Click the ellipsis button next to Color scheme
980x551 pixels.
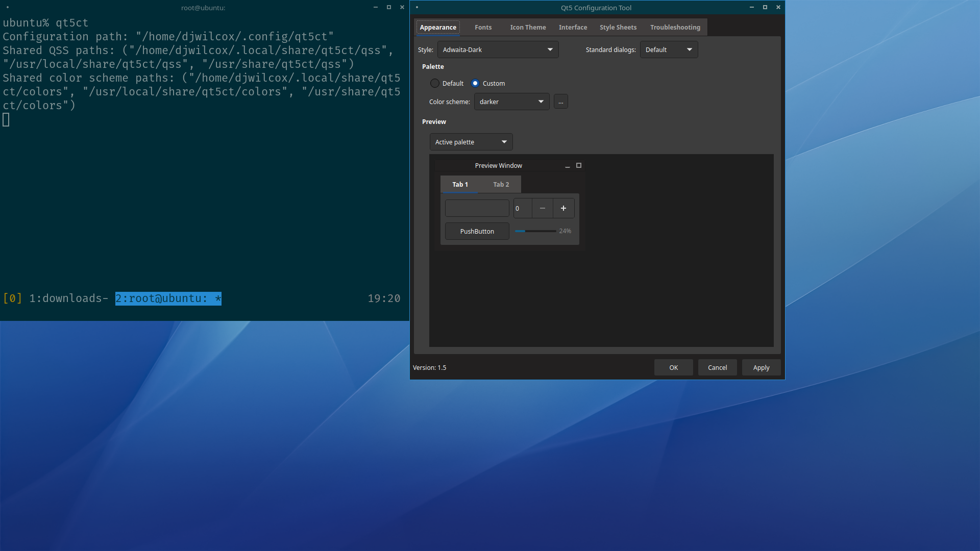(560, 102)
